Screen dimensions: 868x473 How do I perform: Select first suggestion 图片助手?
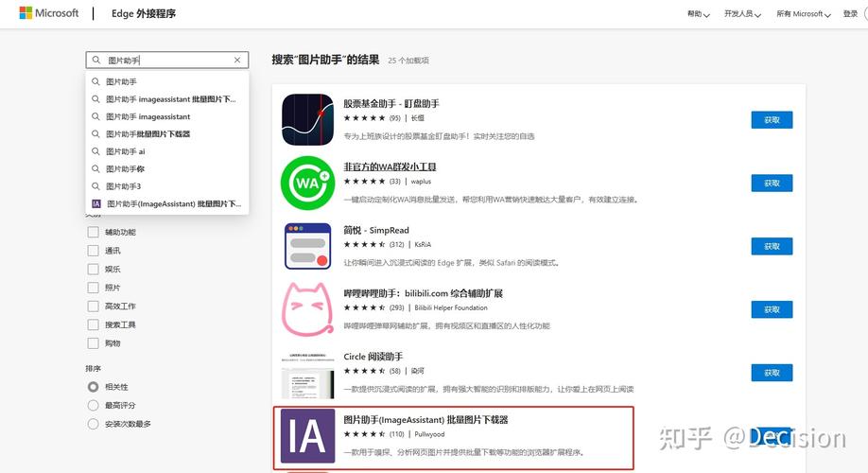[166, 81]
